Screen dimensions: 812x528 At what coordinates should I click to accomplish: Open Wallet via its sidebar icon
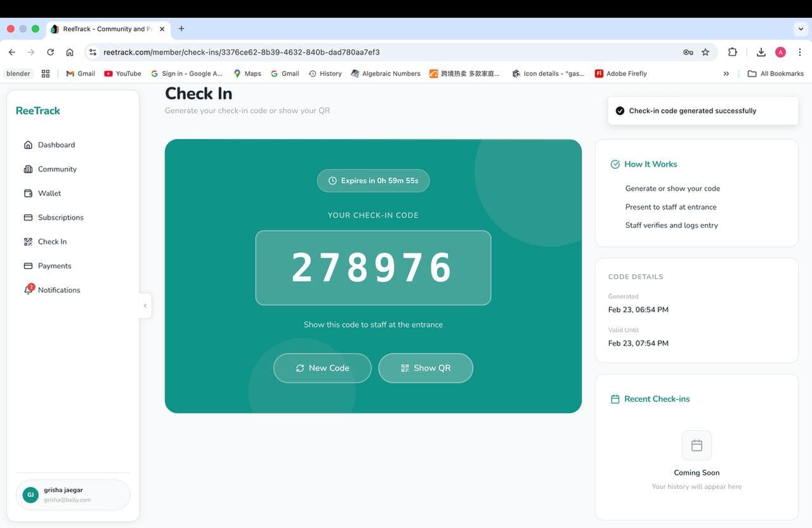pyautogui.click(x=28, y=193)
